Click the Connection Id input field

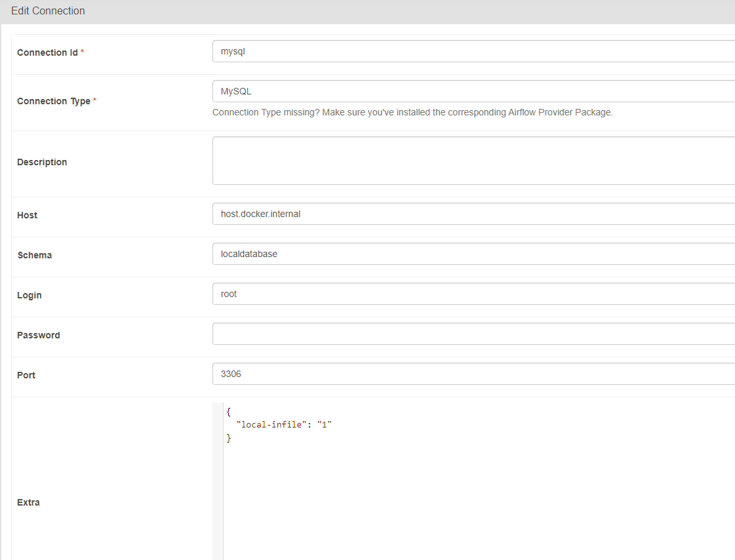click(x=473, y=51)
